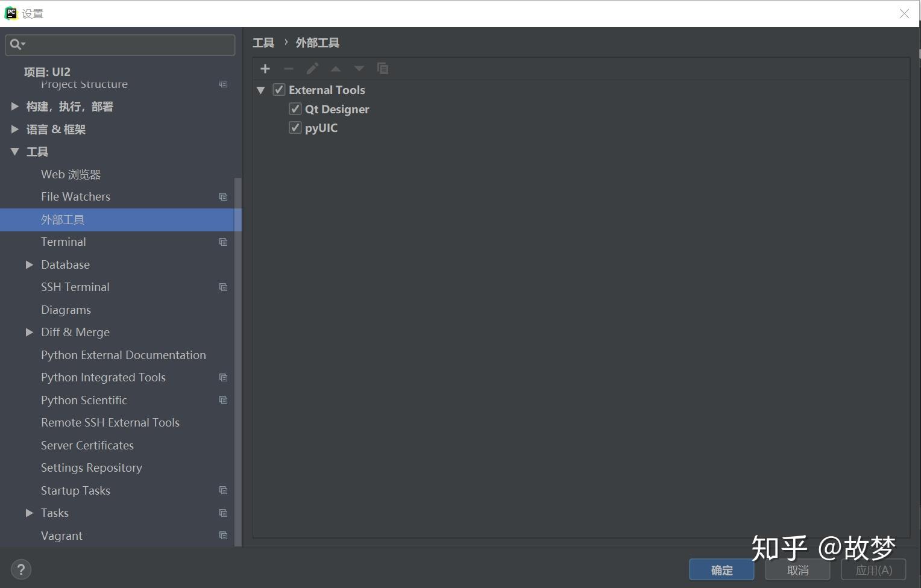Collapse the External Tools group
The image size is (921, 588).
261,89
